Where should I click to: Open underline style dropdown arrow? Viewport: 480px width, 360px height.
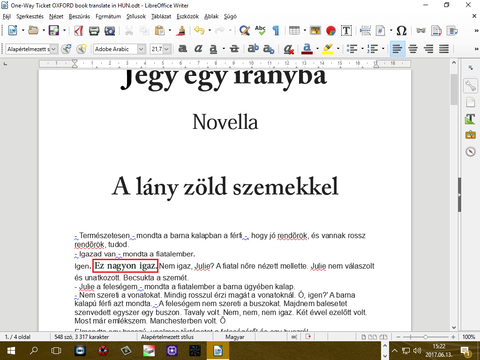coord(223,49)
